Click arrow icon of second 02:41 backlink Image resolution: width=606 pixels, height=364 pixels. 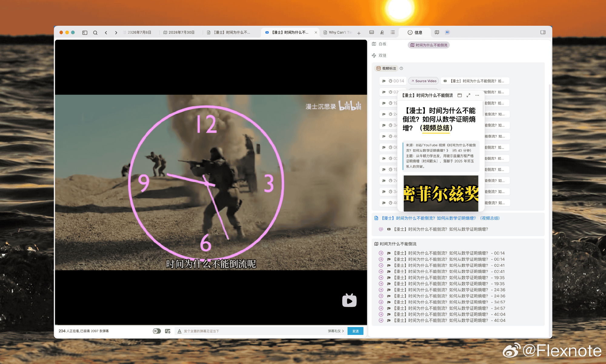pos(381,272)
